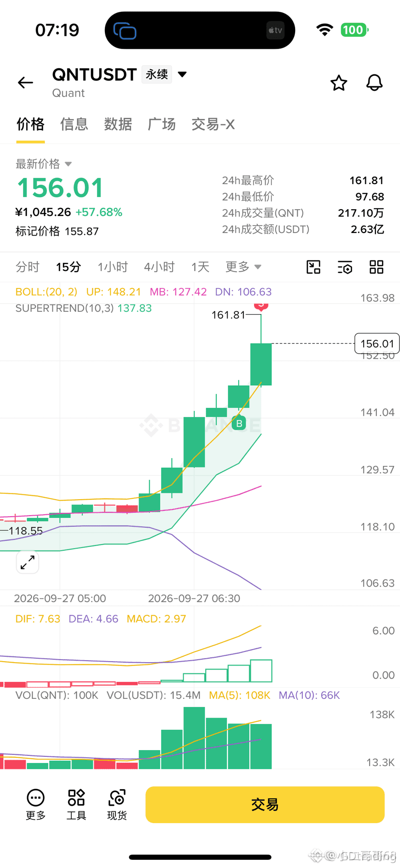Open the chart drawing tools icon
The image size is (400, 868).
coord(314,267)
